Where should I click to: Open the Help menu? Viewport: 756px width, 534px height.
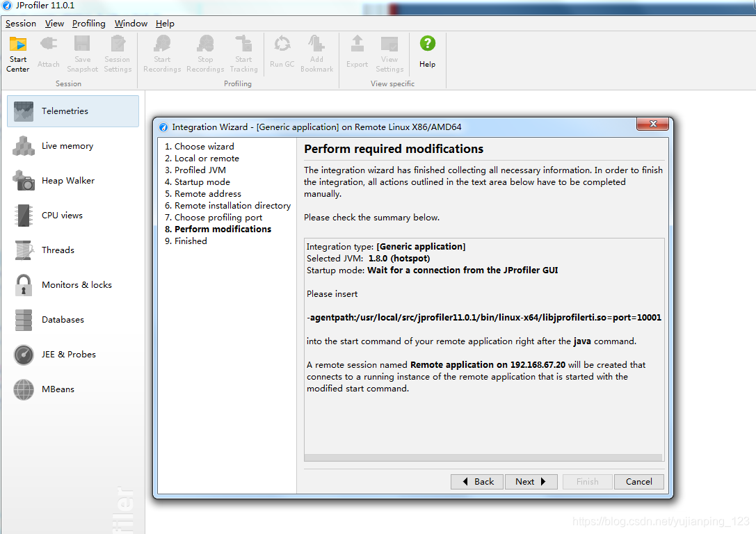tap(165, 23)
